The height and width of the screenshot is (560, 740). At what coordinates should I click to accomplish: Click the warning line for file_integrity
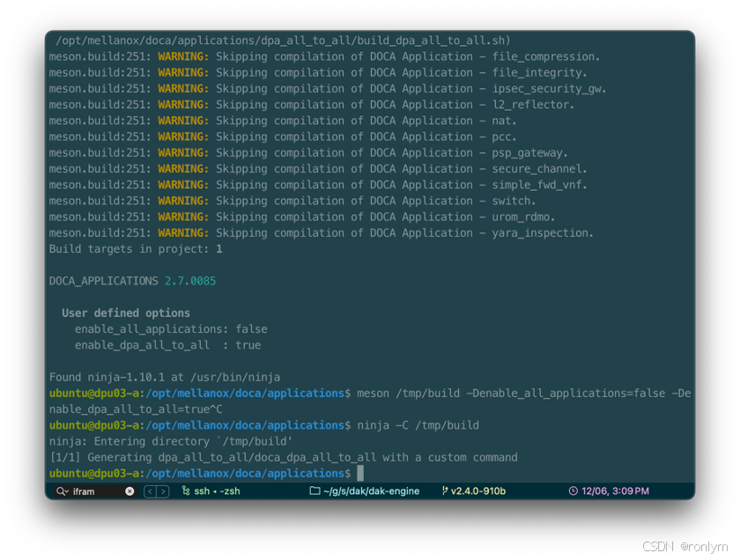coord(318,72)
